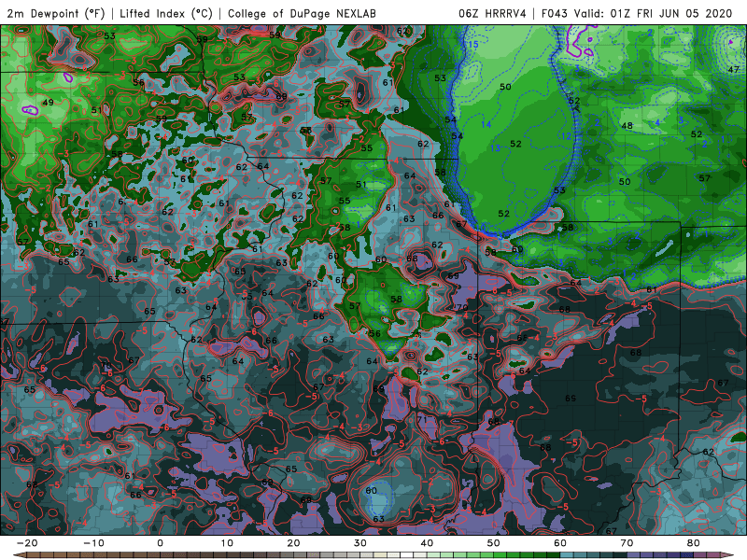The height and width of the screenshot is (560, 747).
Task: Click the 70 label on the color scale
Action: (x=627, y=543)
